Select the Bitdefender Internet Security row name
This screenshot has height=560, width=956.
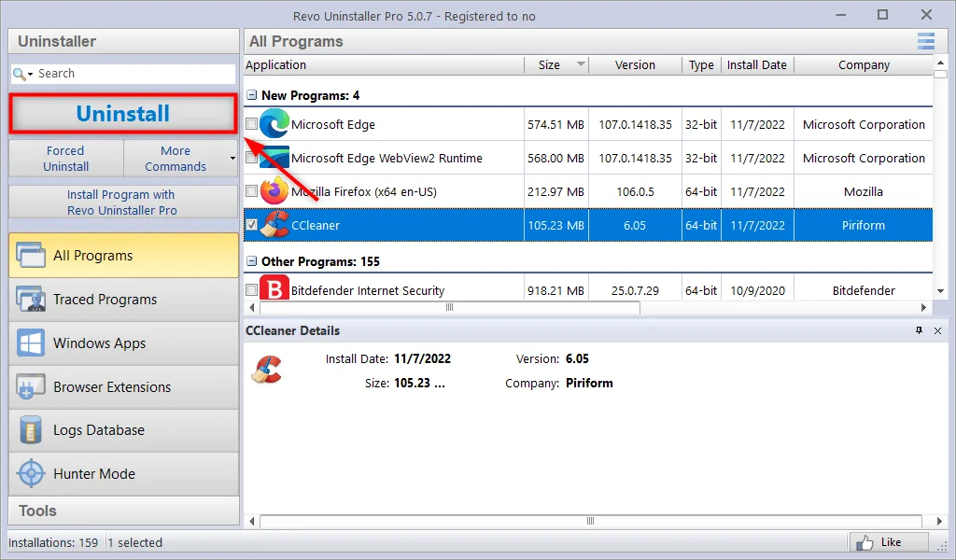[x=368, y=290]
